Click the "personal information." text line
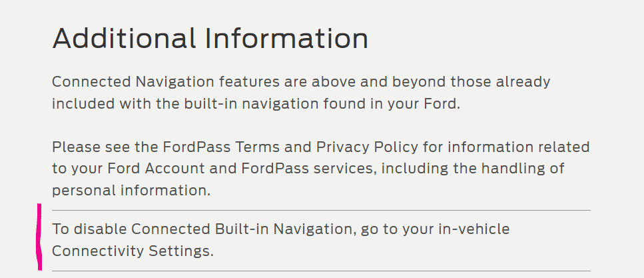This screenshot has width=644, height=278. 131,191
